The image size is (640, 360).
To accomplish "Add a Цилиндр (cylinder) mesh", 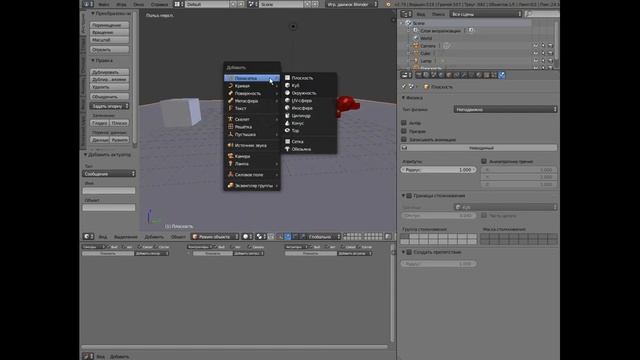I will 310,116.
